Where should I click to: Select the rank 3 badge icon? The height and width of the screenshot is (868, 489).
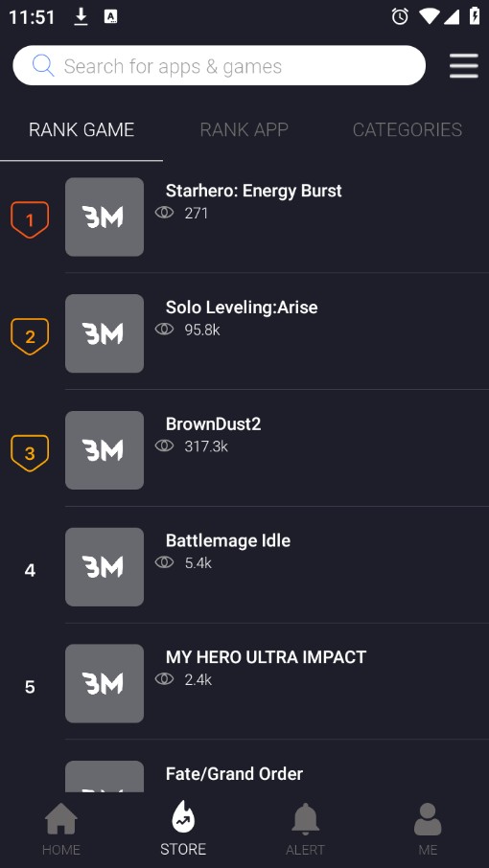point(30,453)
